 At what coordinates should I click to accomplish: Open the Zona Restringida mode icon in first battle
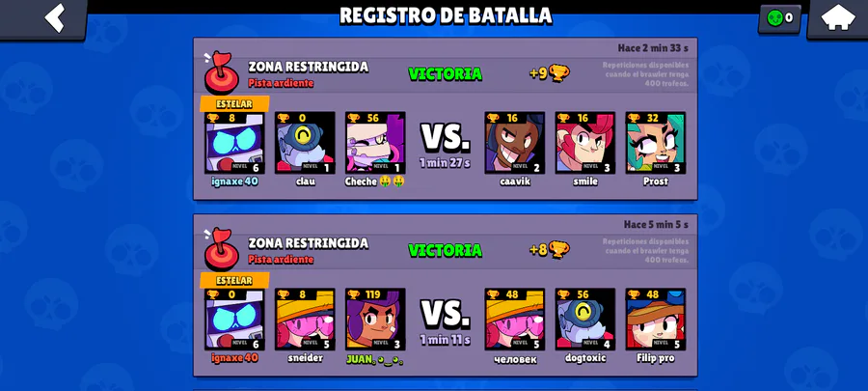(220, 73)
